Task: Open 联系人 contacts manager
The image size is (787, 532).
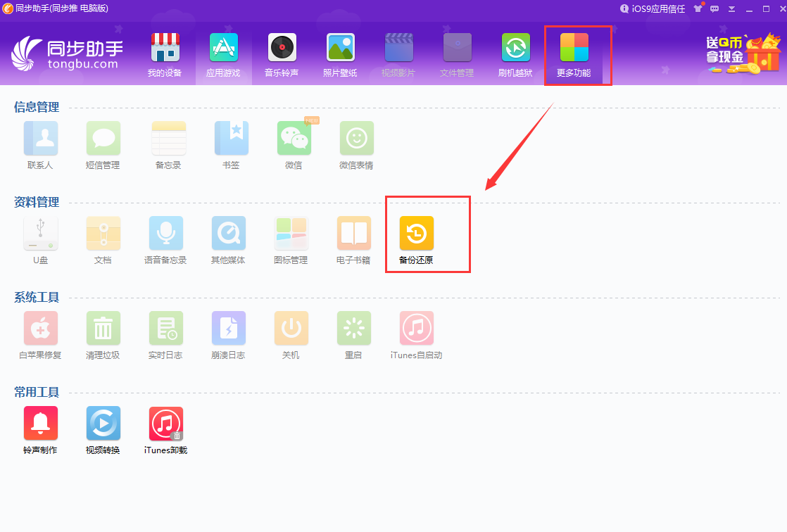Action: [x=40, y=137]
